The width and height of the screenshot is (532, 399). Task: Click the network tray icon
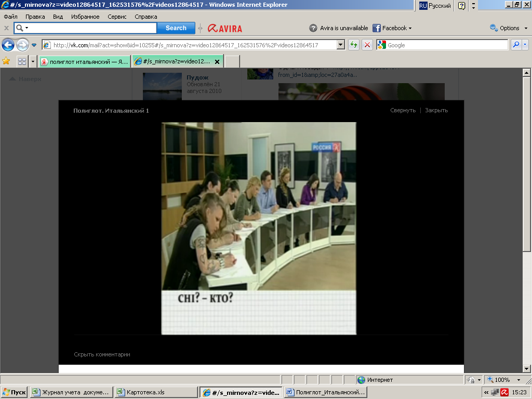pos(495,393)
